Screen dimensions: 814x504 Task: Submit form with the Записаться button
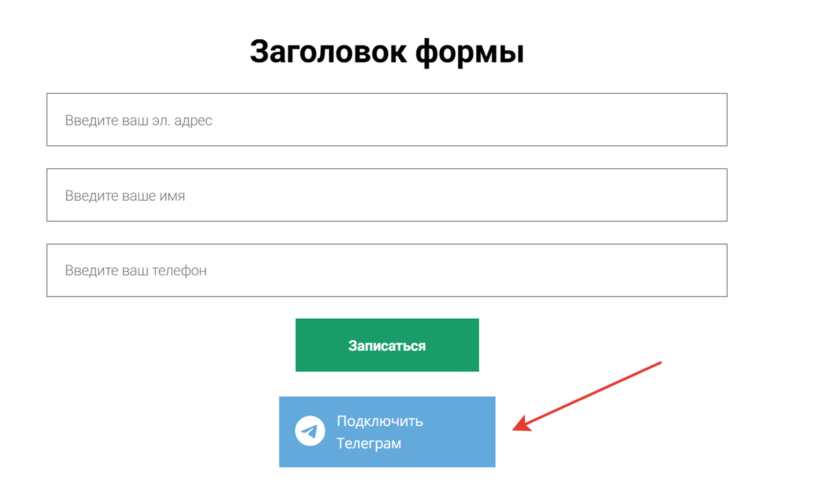(387, 345)
